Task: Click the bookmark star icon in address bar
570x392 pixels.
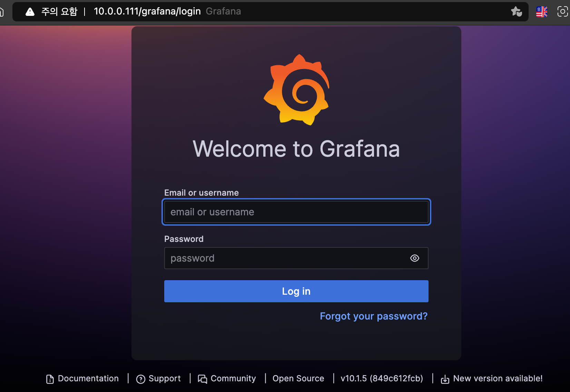Action: 517,12
